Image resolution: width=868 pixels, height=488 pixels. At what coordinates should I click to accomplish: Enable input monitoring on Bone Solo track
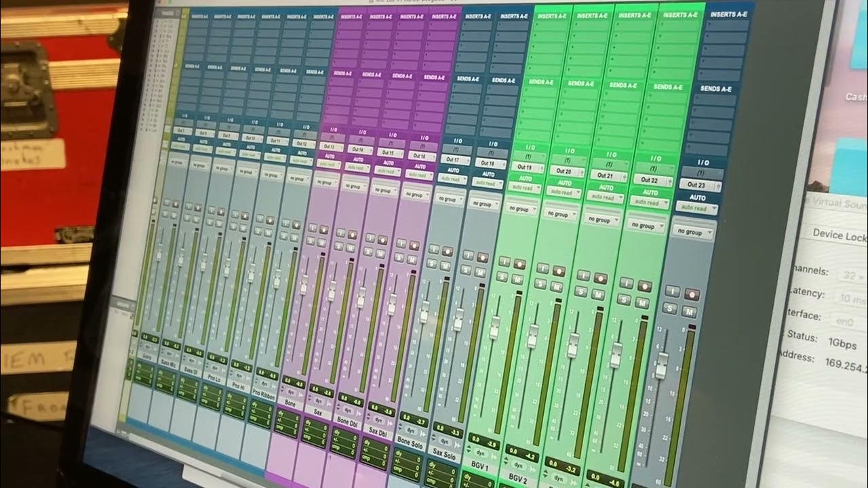click(433, 249)
